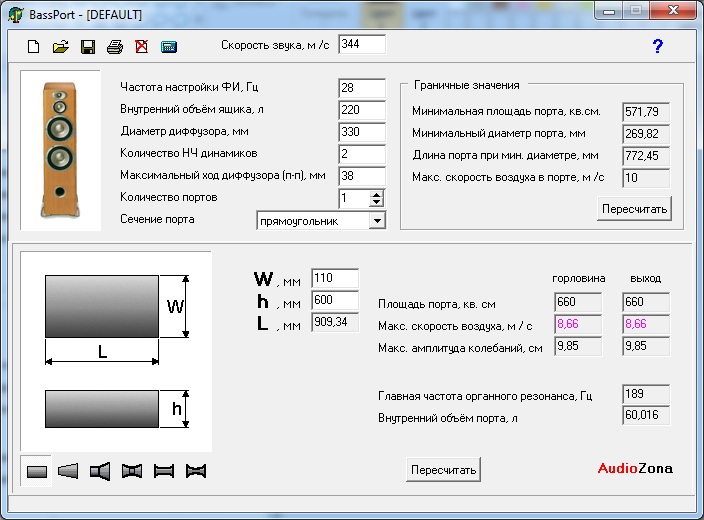This screenshot has width=704, height=520.
Task: Print the port calculation
Action: [115, 46]
